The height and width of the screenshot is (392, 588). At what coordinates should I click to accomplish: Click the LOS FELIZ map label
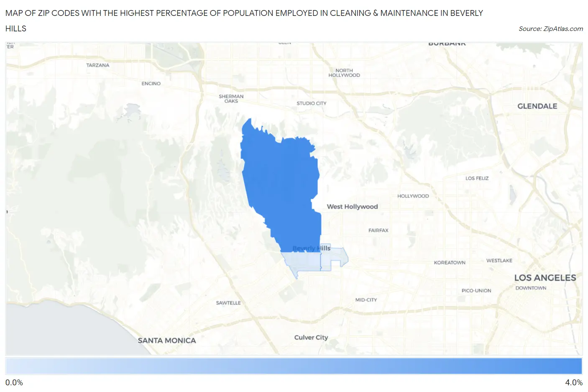pyautogui.click(x=477, y=178)
